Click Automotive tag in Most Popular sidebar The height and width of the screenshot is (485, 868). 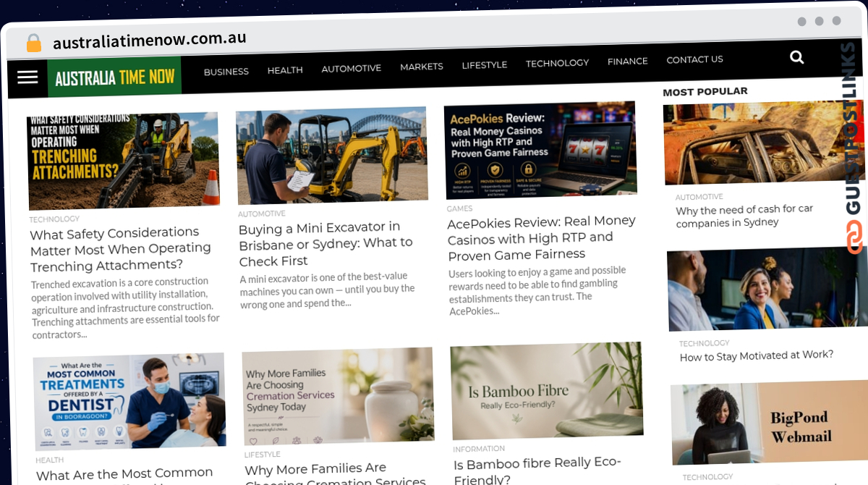[699, 197]
